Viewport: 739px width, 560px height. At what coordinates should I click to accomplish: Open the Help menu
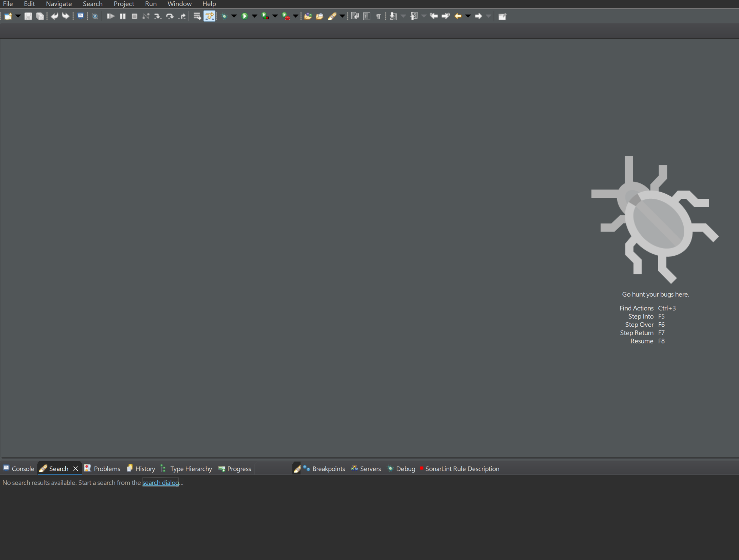coord(209,4)
